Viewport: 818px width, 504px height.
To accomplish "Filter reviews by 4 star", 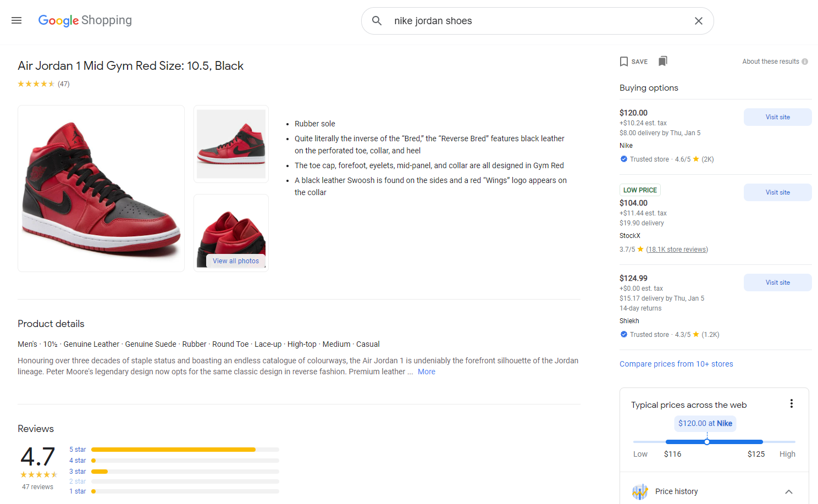I will pos(78,461).
